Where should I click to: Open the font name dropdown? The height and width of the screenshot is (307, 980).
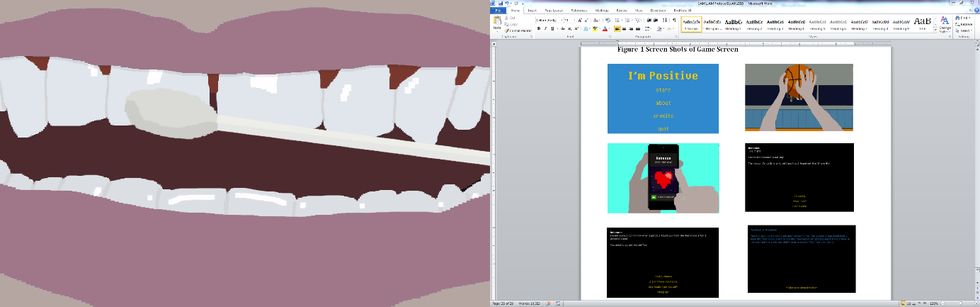point(562,21)
